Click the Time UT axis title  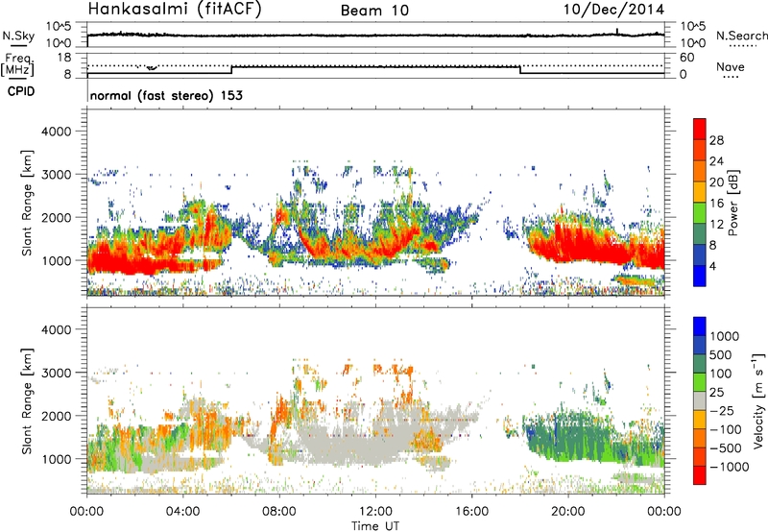tap(375, 526)
